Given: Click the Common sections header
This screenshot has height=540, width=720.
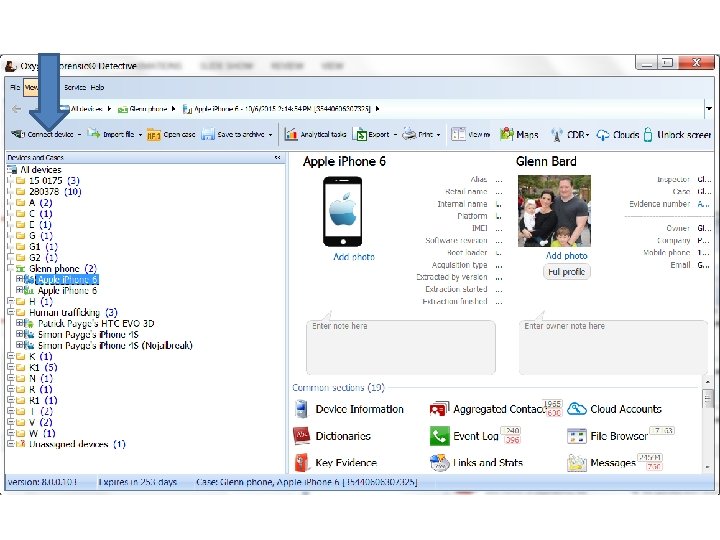Looking at the screenshot, I should pyautogui.click(x=338, y=388).
